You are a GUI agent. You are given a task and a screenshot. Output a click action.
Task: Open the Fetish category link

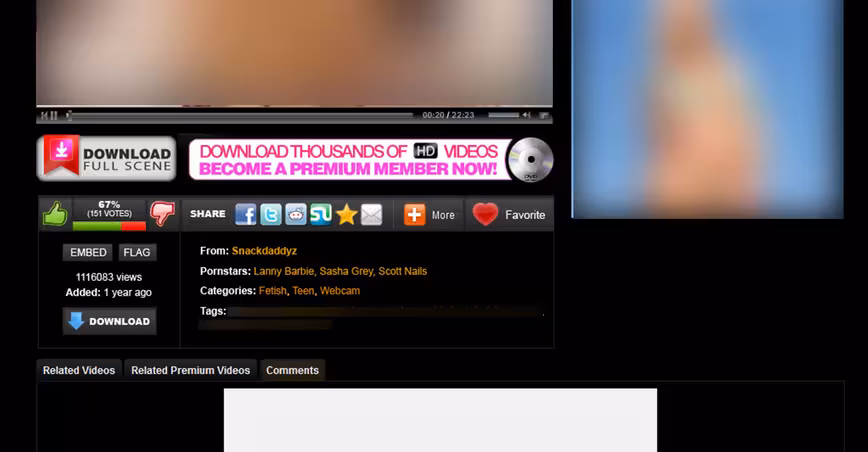pos(272,290)
